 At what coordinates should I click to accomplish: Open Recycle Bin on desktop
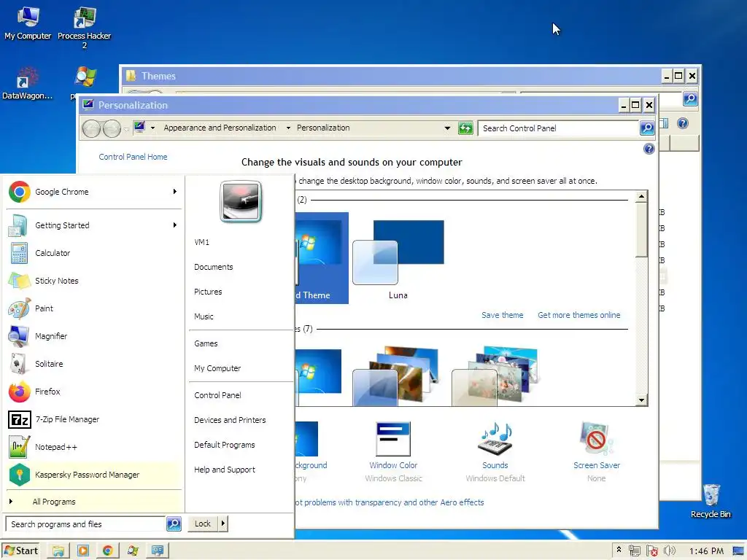(x=711, y=501)
